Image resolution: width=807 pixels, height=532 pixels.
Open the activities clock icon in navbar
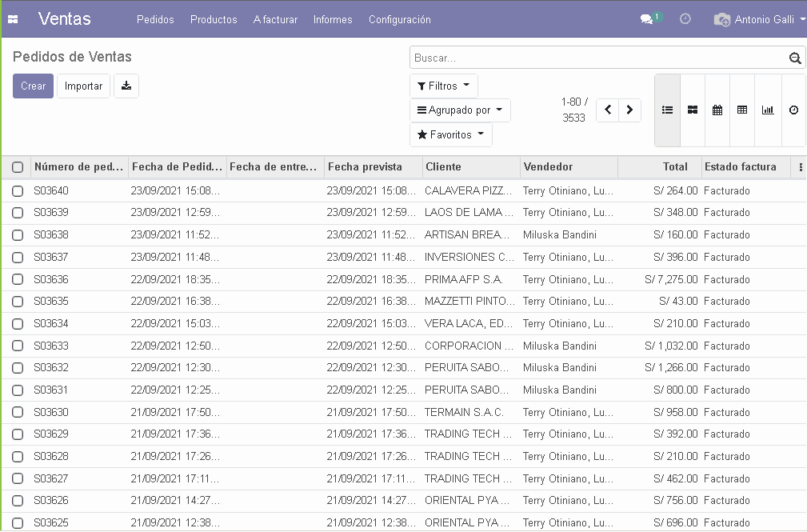[685, 19]
